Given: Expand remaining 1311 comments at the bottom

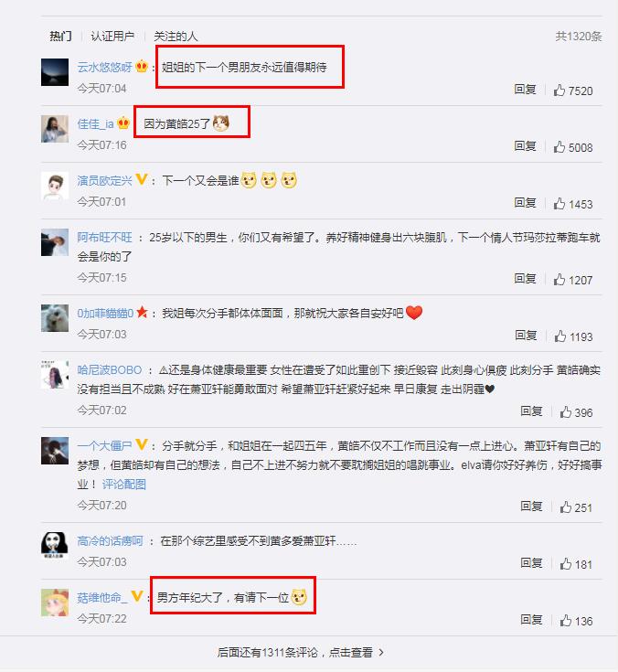Looking at the screenshot, I should click(x=300, y=652).
